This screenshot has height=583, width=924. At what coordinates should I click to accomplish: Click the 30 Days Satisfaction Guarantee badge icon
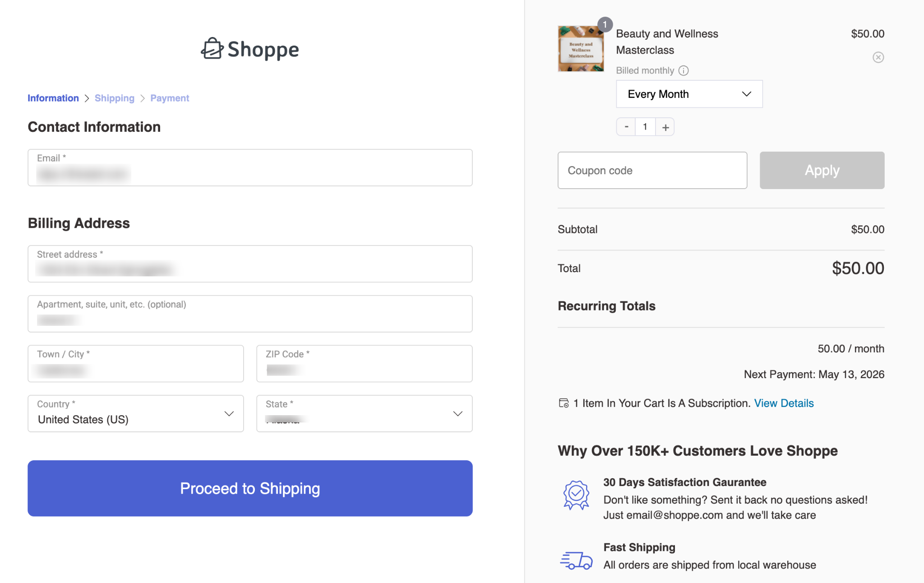[x=575, y=494]
